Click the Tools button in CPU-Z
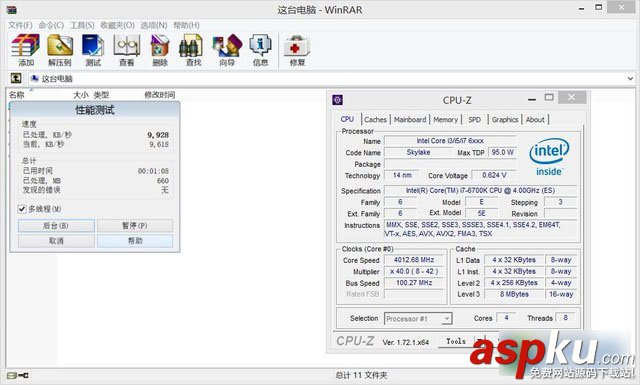640x385 pixels. tap(456, 341)
